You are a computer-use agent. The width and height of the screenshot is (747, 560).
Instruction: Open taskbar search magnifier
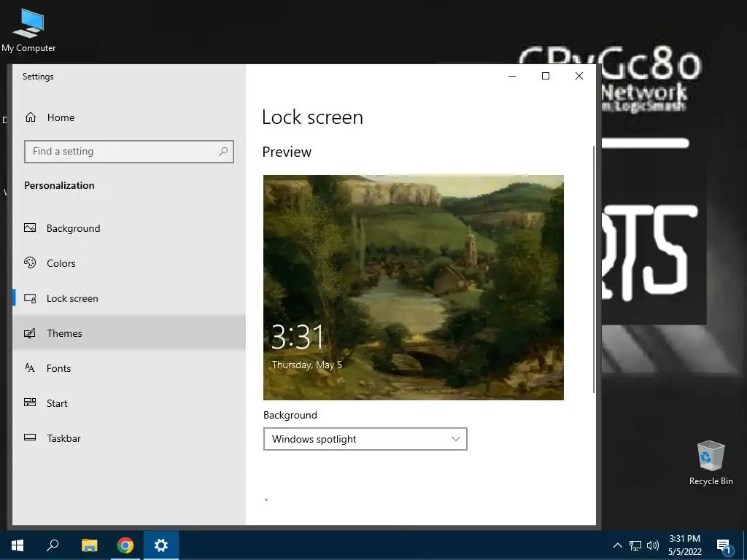pyautogui.click(x=53, y=545)
